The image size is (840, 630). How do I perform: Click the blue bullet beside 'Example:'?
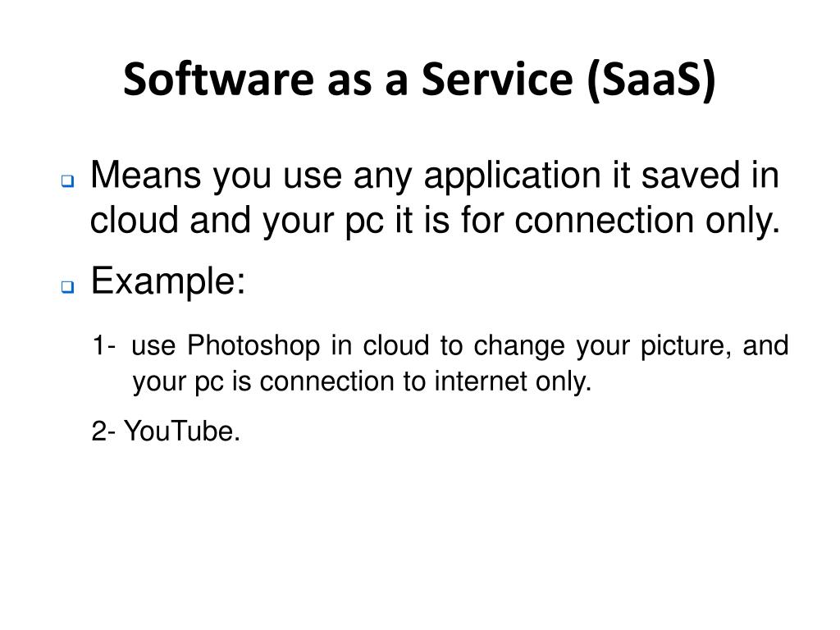pyautogui.click(x=67, y=287)
